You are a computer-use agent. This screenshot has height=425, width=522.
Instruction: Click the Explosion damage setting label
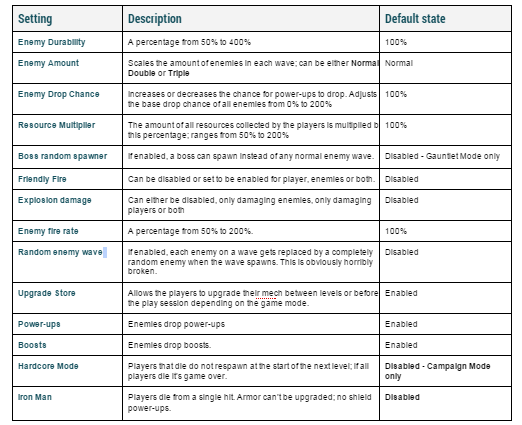(55, 200)
